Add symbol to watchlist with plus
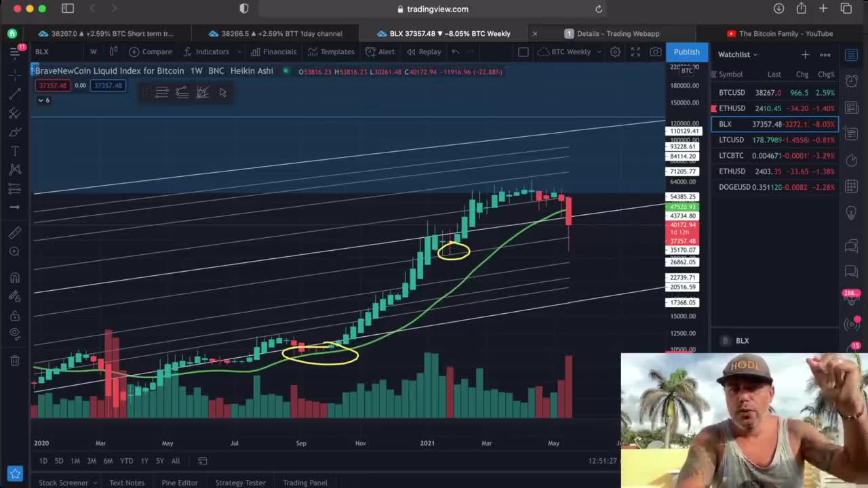 [x=805, y=54]
